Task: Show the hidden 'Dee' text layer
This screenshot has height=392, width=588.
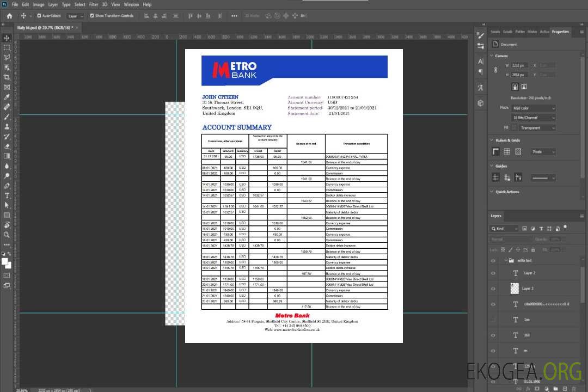Action: pyautogui.click(x=493, y=320)
